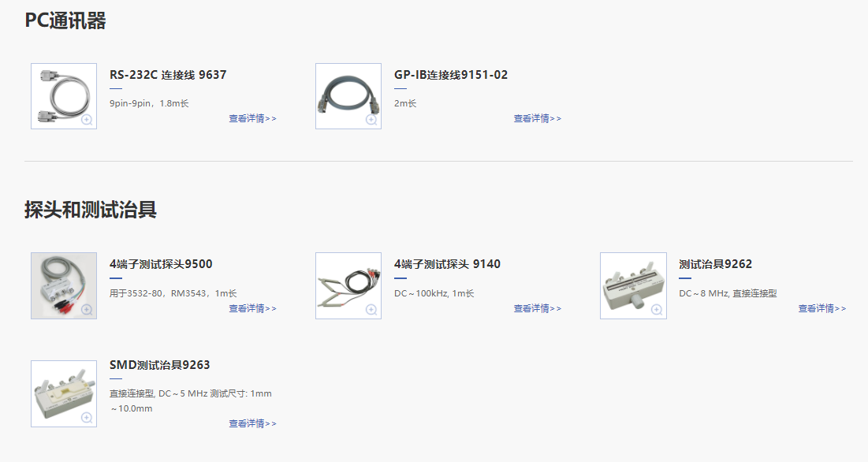Image resolution: width=868 pixels, height=462 pixels.
Task: Click the title SMD测试治具9263
Action: (159, 364)
